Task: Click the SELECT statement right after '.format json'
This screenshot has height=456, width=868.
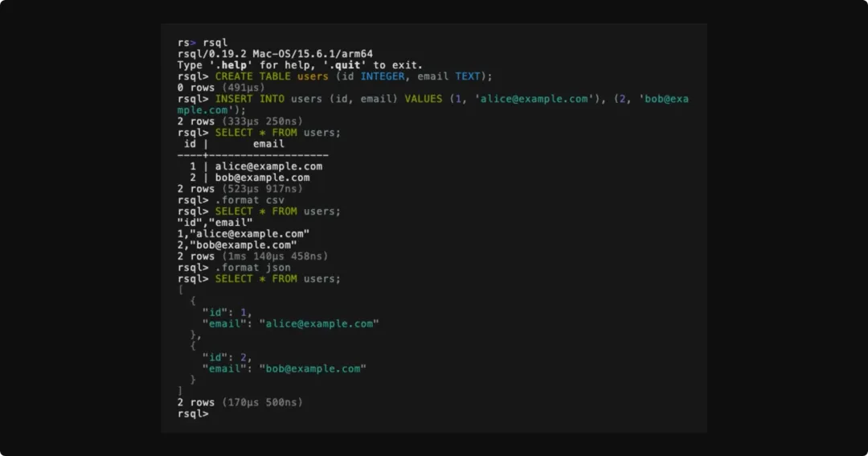Action: (x=278, y=279)
